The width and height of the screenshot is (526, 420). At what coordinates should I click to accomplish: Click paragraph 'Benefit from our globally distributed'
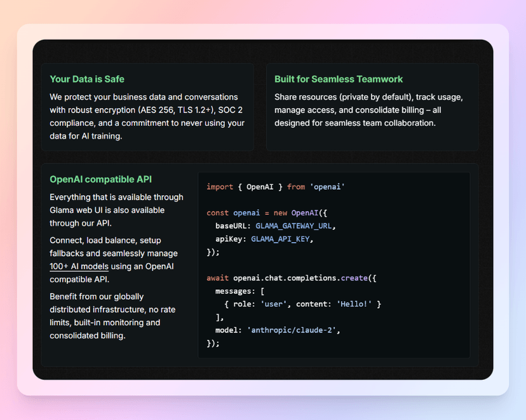click(112, 316)
